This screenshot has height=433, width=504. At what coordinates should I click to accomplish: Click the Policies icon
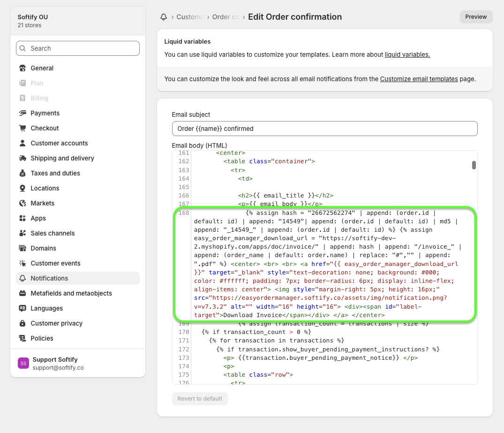pyautogui.click(x=23, y=338)
